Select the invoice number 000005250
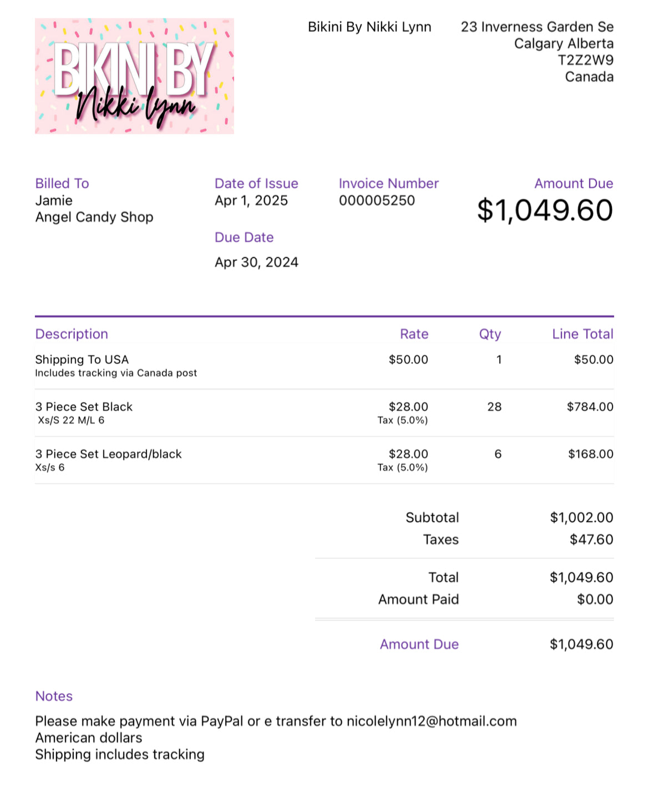 coord(377,200)
